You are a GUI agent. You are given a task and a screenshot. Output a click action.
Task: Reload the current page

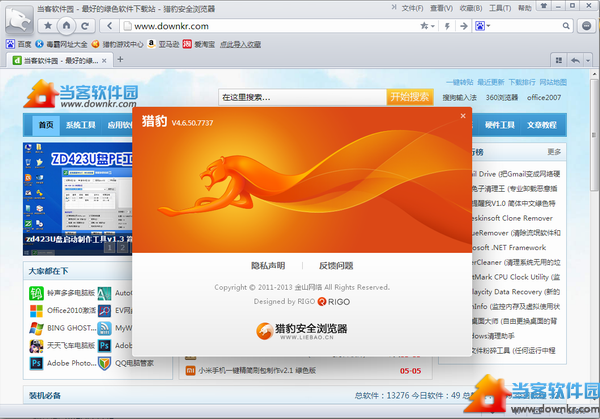[x=85, y=26]
